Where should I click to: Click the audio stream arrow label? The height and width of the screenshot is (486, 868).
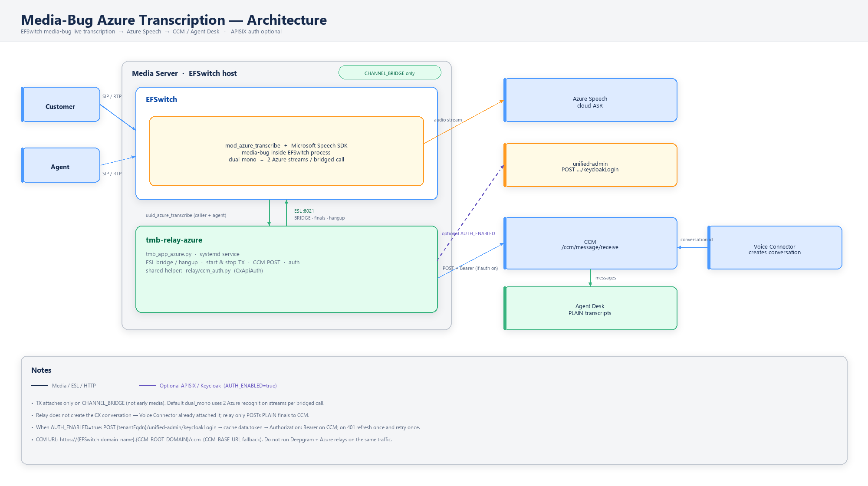(x=448, y=120)
